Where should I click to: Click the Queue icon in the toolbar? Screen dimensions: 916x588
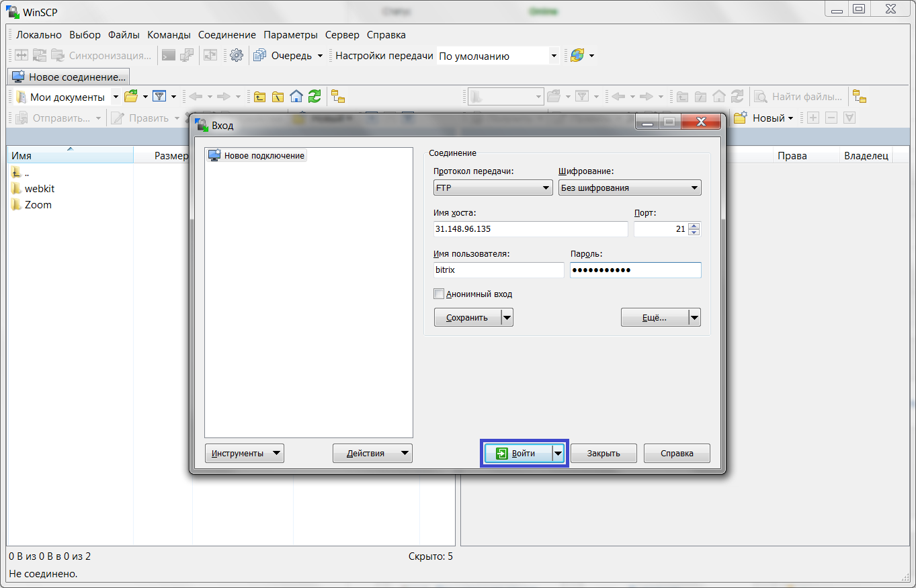(x=260, y=56)
